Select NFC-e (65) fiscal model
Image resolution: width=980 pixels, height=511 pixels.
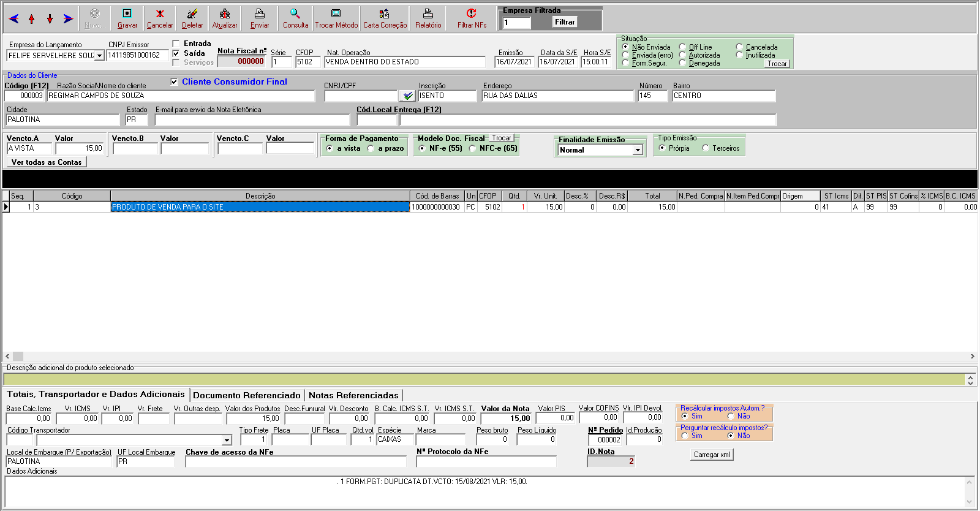click(x=473, y=148)
